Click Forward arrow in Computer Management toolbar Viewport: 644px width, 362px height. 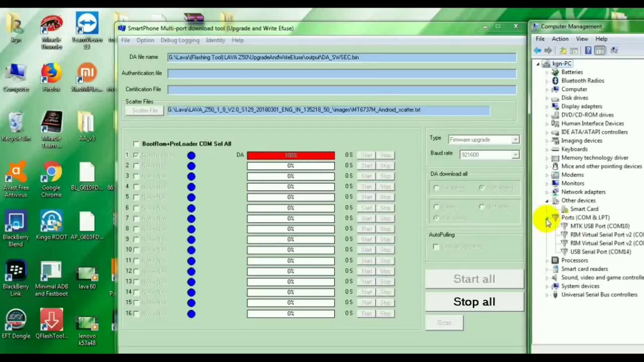coord(548,50)
